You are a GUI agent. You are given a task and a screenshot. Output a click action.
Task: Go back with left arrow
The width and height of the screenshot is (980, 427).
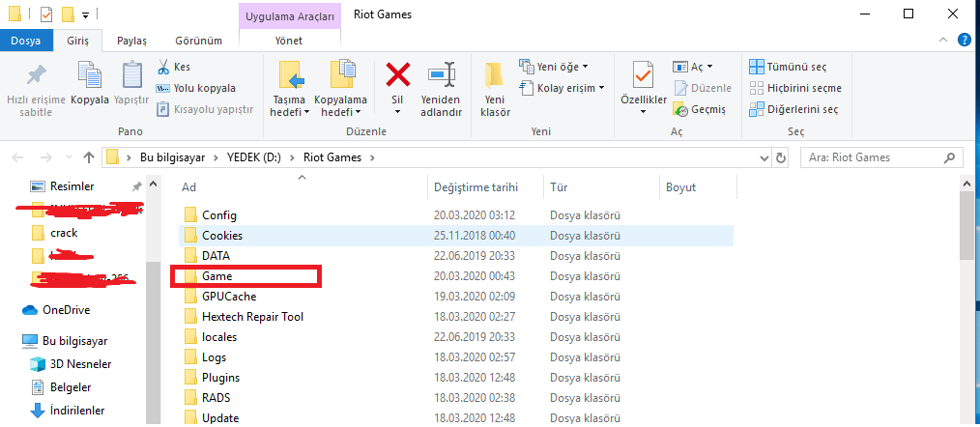coord(17,157)
